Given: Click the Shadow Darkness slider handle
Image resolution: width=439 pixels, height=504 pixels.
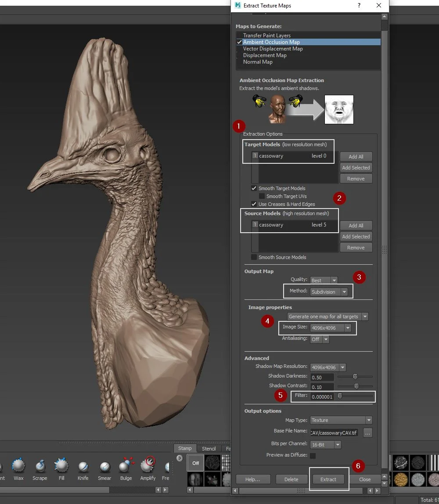Looking at the screenshot, I should [355, 376].
